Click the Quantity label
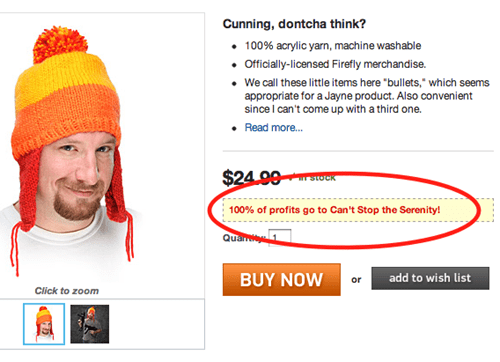 coord(244,238)
